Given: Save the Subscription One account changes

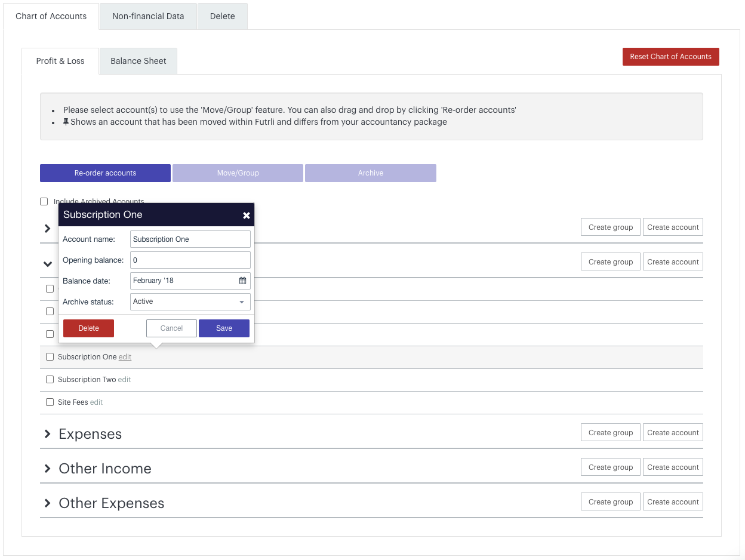Looking at the screenshot, I should [x=224, y=328].
